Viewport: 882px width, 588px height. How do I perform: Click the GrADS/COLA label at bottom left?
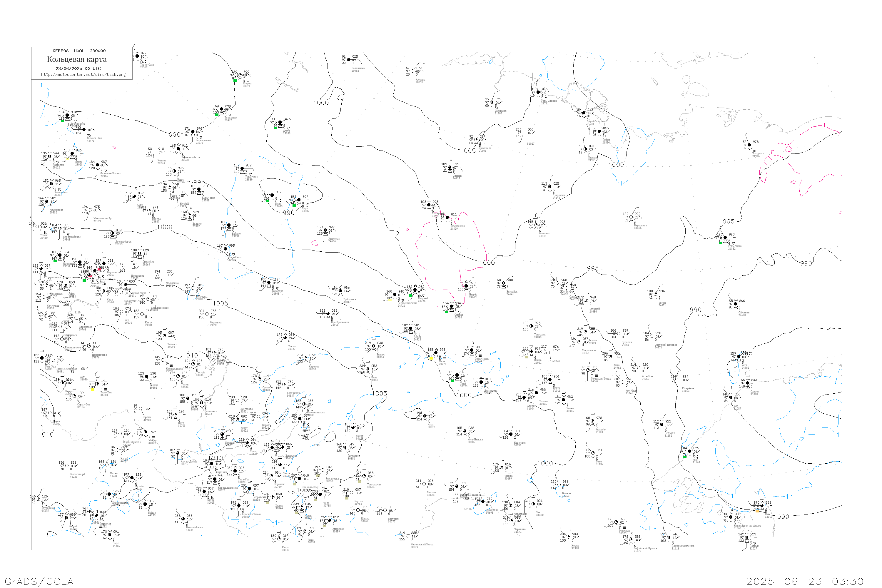click(39, 582)
